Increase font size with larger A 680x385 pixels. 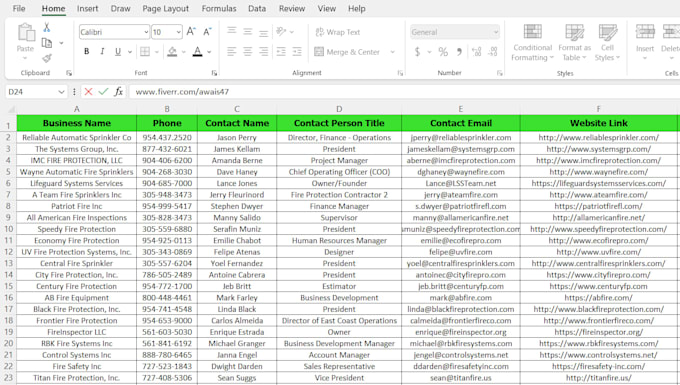click(191, 32)
